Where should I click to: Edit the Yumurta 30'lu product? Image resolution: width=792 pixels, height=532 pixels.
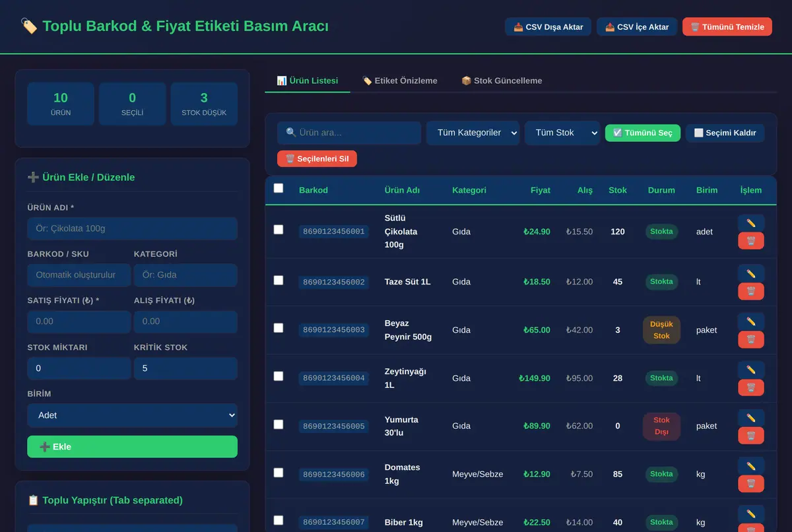(x=750, y=418)
